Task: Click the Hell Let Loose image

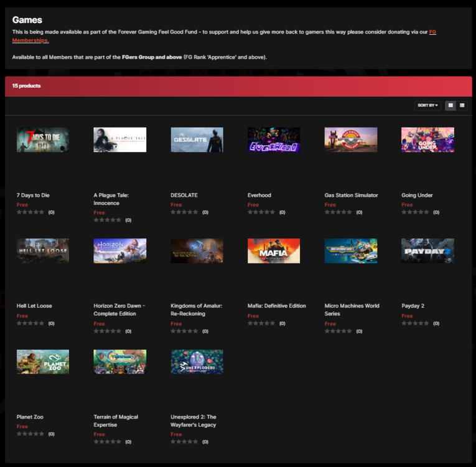Action: pos(43,251)
